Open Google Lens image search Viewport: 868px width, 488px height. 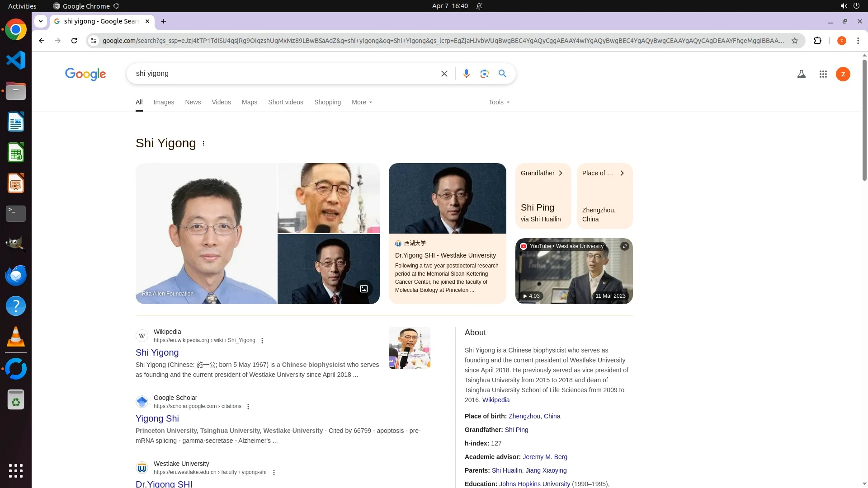[x=484, y=74]
